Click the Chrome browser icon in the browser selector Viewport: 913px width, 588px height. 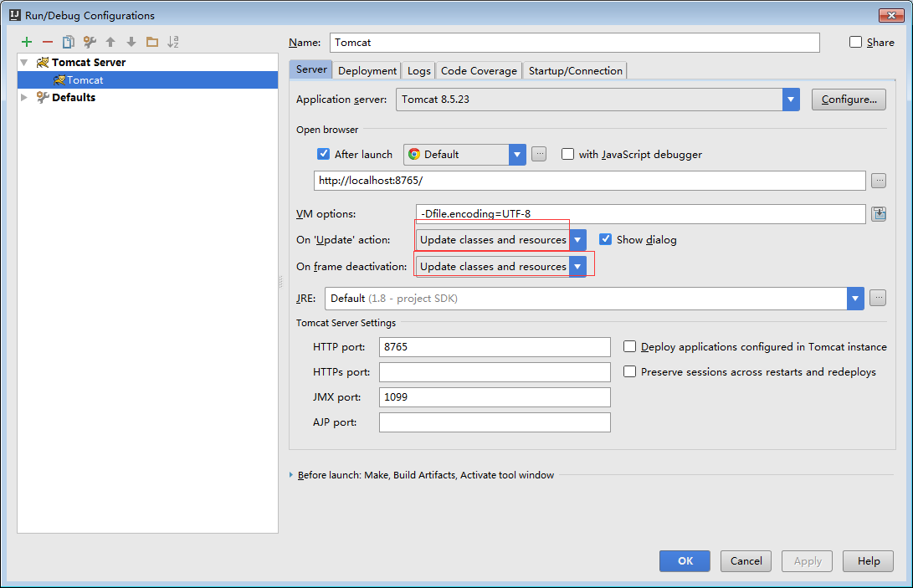pos(414,154)
